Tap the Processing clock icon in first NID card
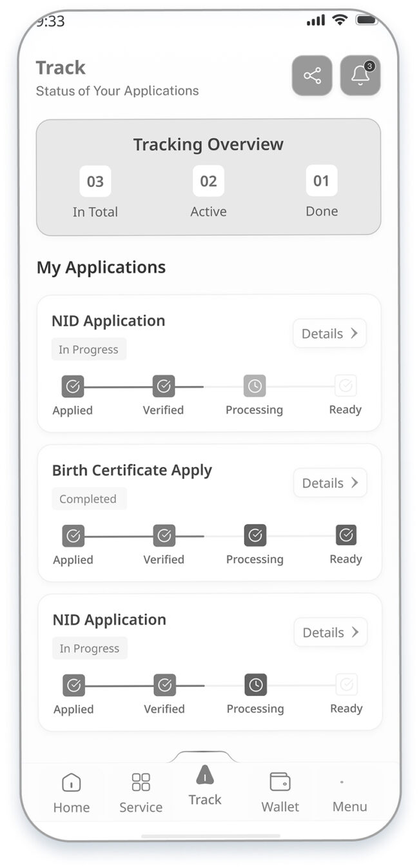The image size is (419, 868). click(255, 386)
